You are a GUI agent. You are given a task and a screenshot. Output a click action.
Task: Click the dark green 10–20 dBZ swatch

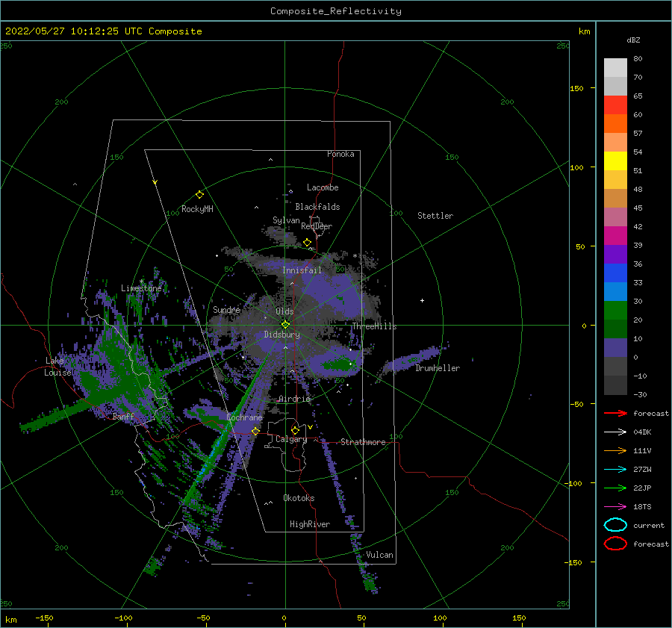click(615, 329)
